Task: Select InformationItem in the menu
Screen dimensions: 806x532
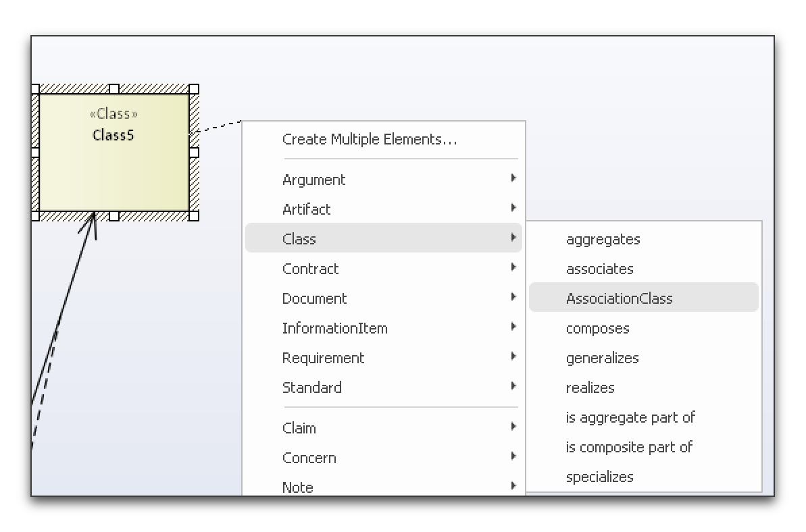Action: click(334, 328)
